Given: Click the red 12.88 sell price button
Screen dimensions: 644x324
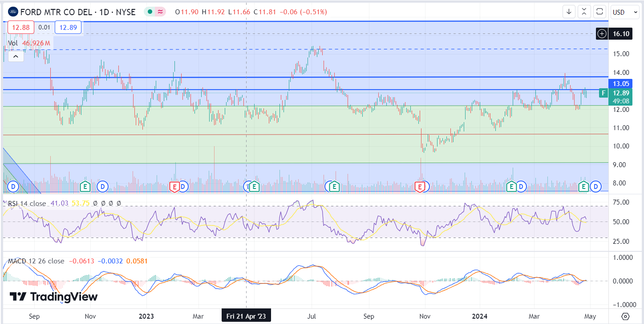Looking at the screenshot, I should tap(20, 28).
